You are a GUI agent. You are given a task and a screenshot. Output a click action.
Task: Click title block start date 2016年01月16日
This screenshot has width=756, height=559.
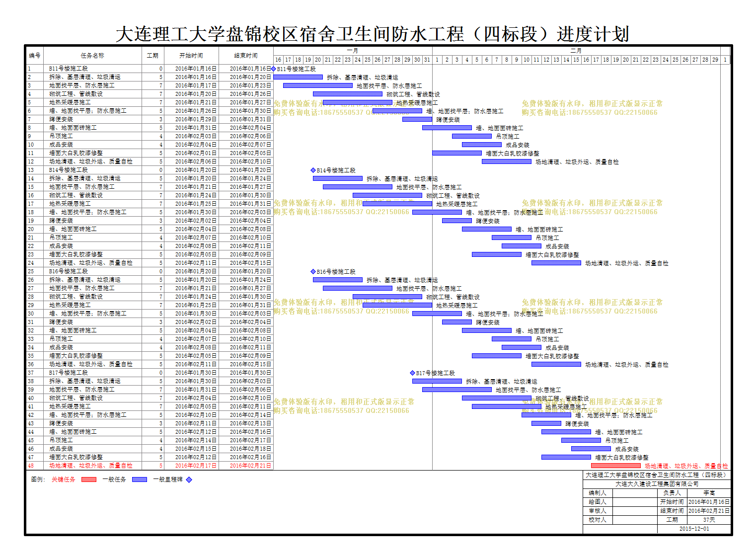pyautogui.click(x=709, y=502)
